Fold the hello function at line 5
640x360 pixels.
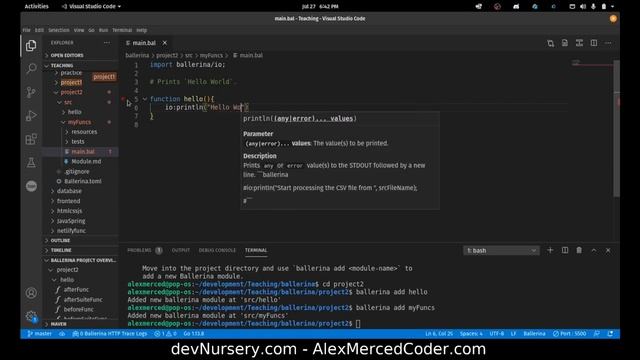tap(144, 99)
